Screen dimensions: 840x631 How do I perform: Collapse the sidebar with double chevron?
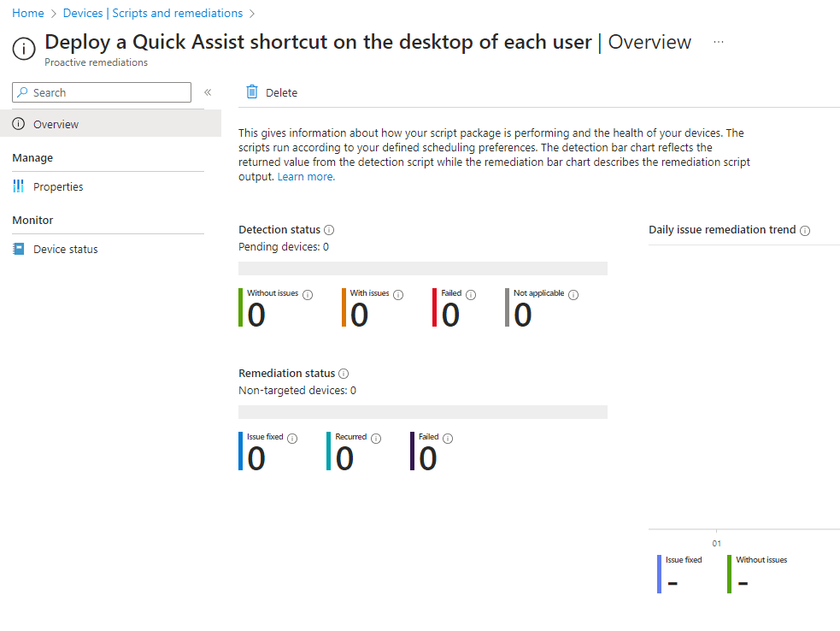(x=208, y=92)
